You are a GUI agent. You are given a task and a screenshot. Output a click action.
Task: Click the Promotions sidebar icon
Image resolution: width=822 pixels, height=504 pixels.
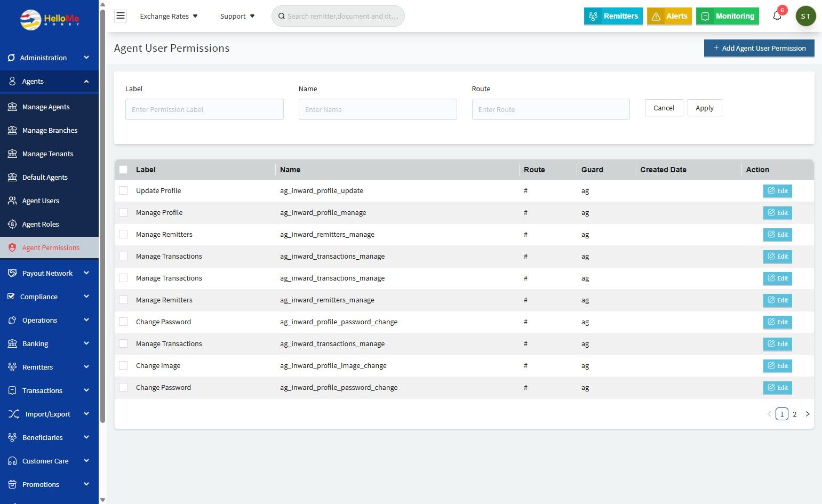tap(12, 484)
